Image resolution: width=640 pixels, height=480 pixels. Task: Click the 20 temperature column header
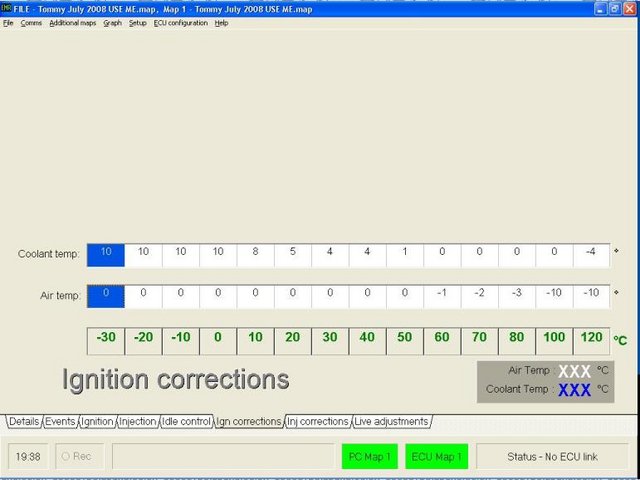point(293,341)
